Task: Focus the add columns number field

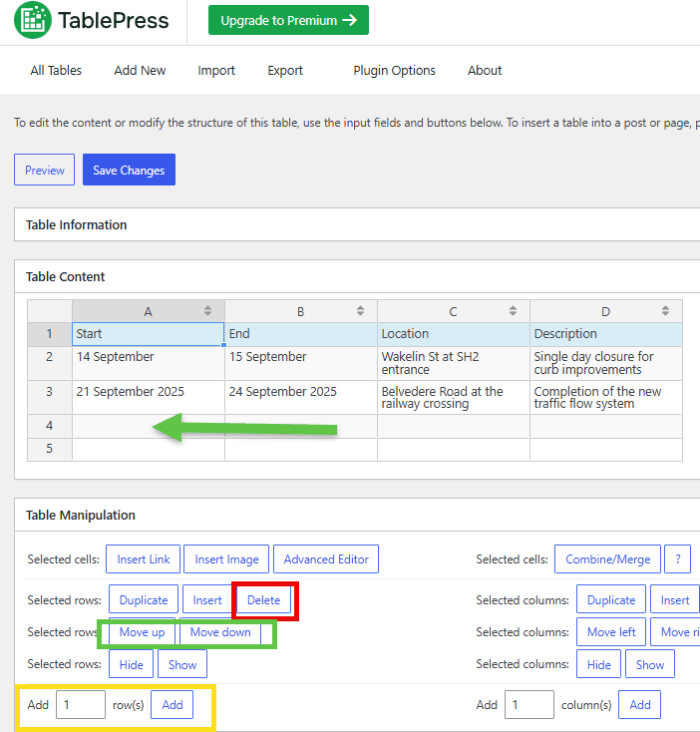Action: 529,704
